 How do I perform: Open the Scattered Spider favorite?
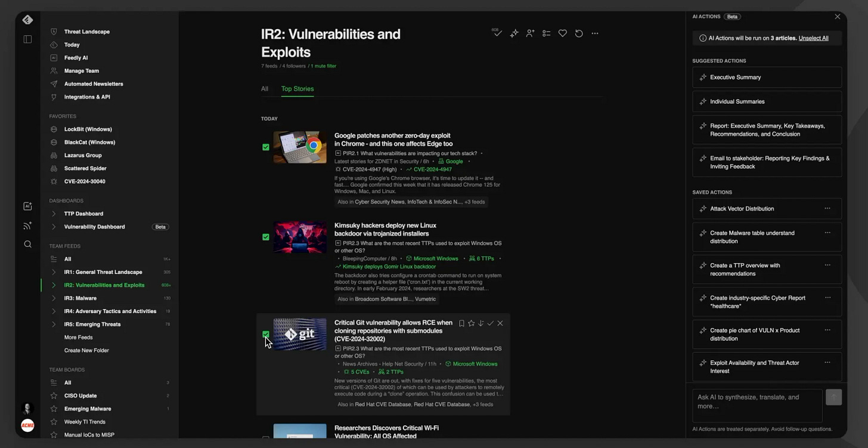coord(85,168)
